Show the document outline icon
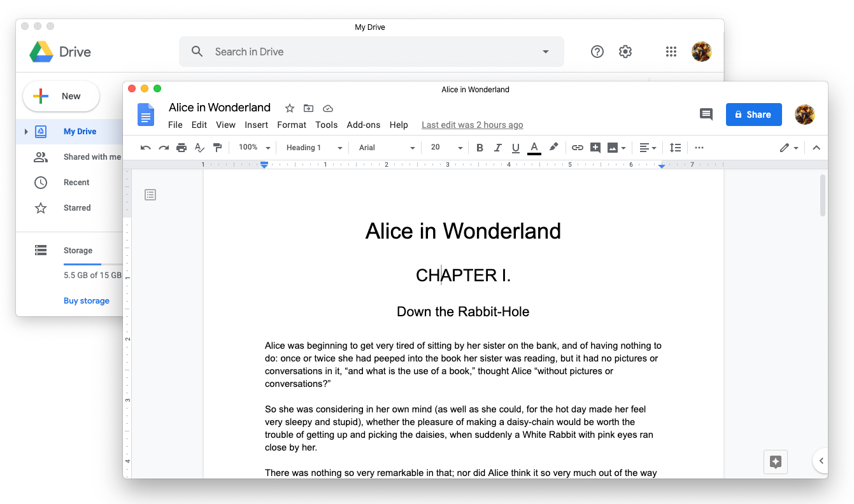 [x=150, y=195]
